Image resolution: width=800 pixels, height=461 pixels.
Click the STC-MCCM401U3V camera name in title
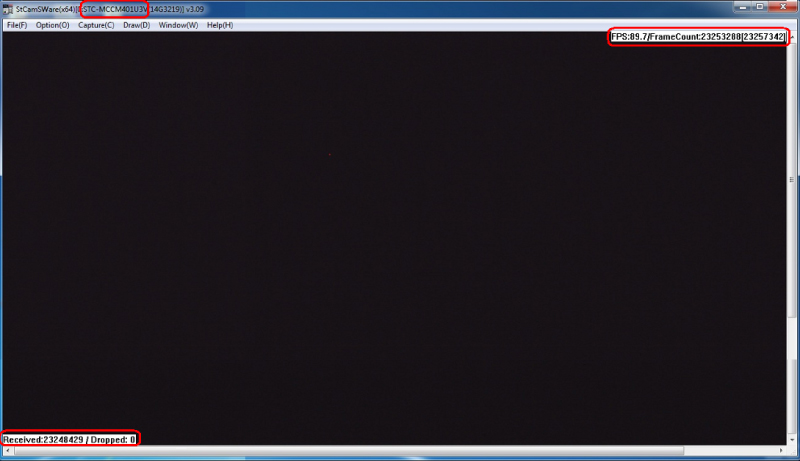115,10
